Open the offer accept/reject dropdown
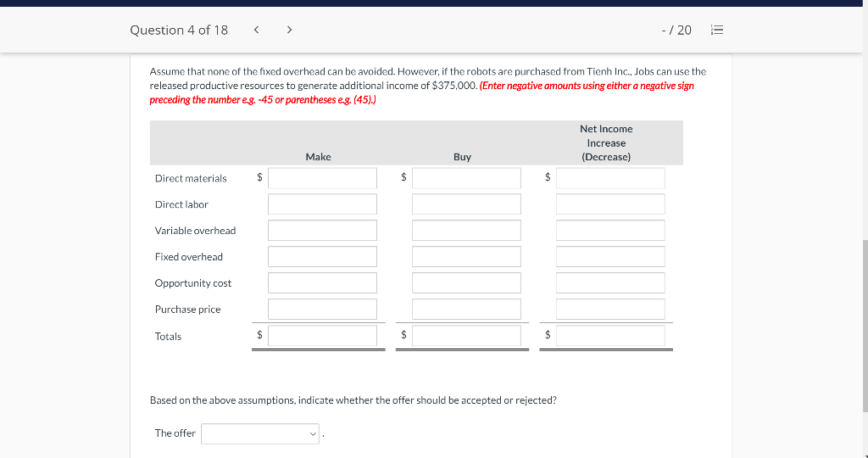The image size is (868, 458). coord(260,433)
